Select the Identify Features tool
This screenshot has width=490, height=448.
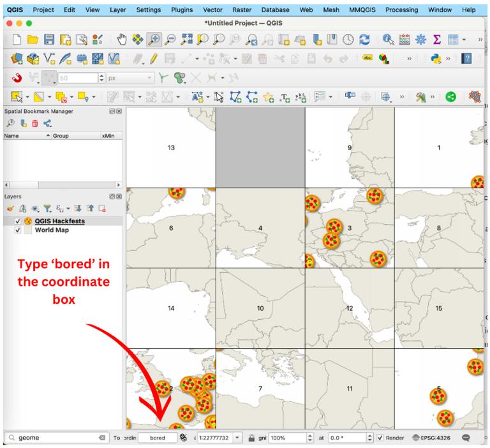(x=388, y=40)
